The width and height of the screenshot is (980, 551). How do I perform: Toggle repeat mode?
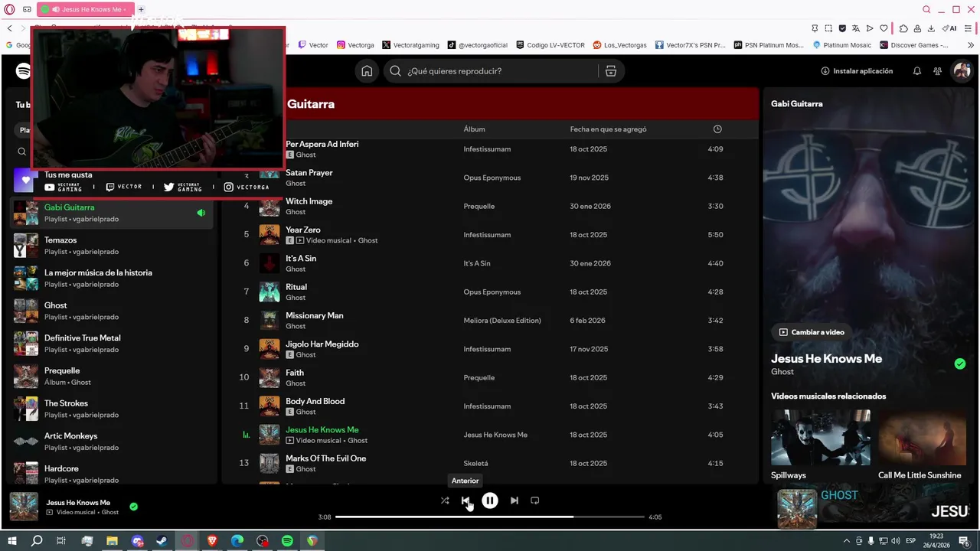point(535,500)
